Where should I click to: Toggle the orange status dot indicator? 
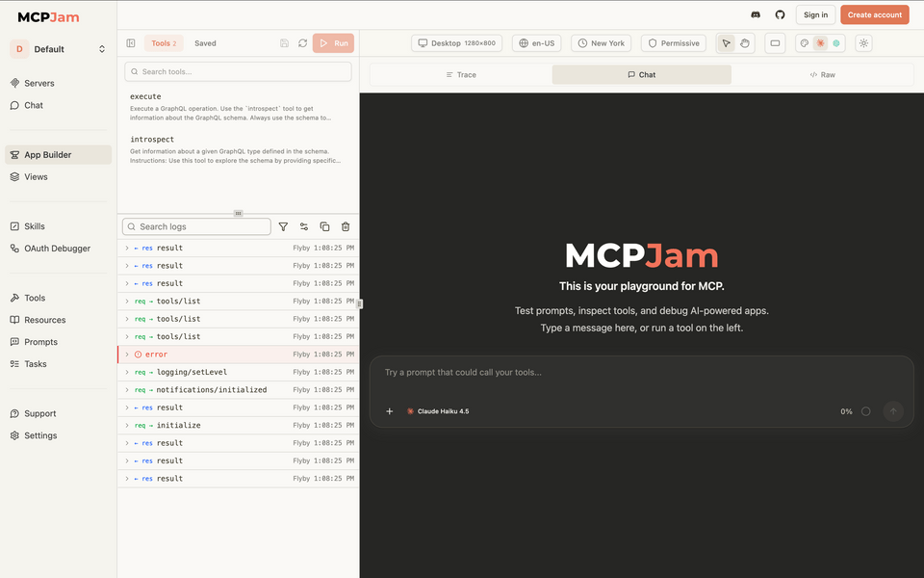(821, 43)
